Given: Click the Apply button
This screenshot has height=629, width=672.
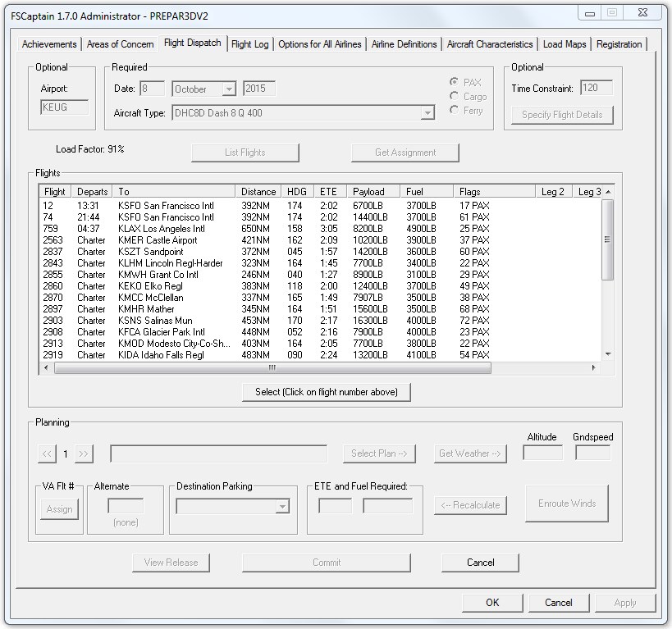Looking at the screenshot, I should pyautogui.click(x=625, y=603).
